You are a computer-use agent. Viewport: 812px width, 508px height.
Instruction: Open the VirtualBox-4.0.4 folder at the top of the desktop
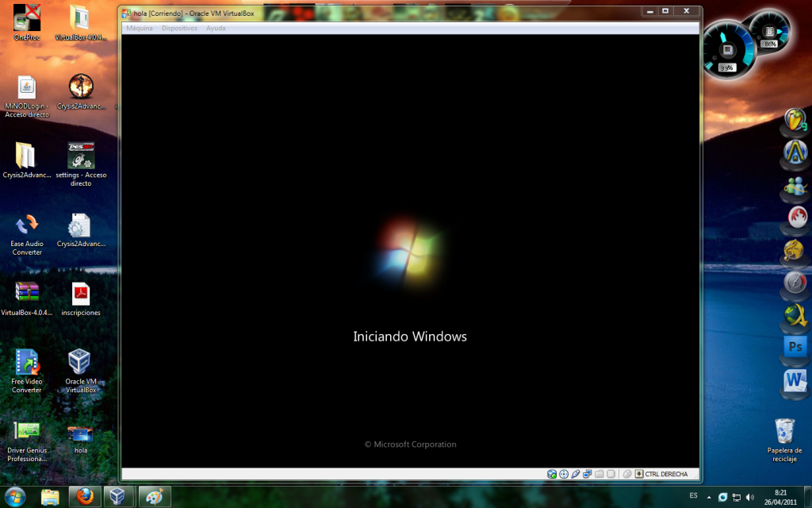tap(81, 22)
